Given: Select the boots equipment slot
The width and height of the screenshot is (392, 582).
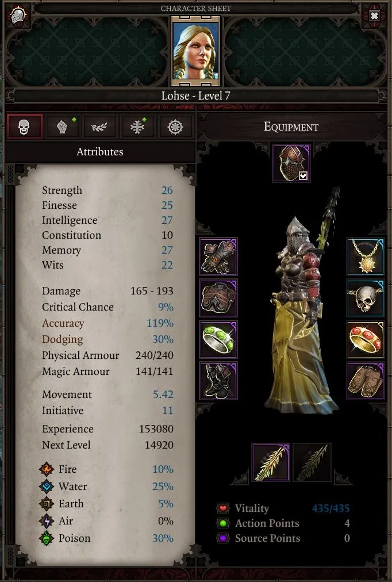Looking at the screenshot, I should point(218,381).
